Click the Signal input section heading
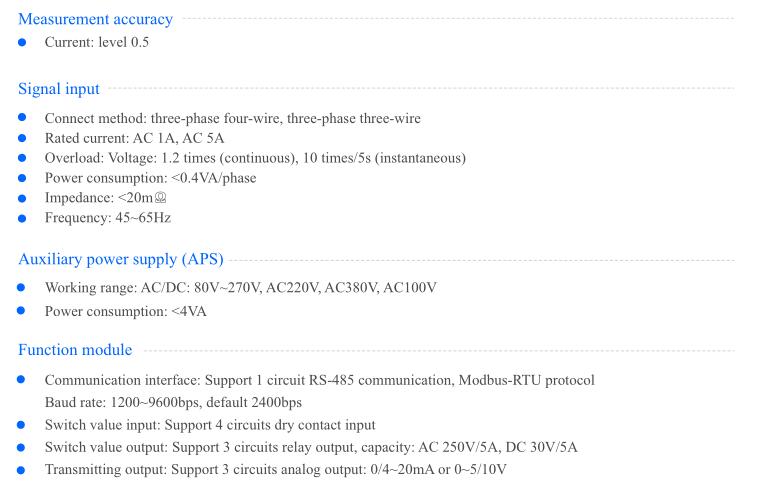Image resolution: width=759 pixels, height=500 pixels. pyautogui.click(x=59, y=89)
